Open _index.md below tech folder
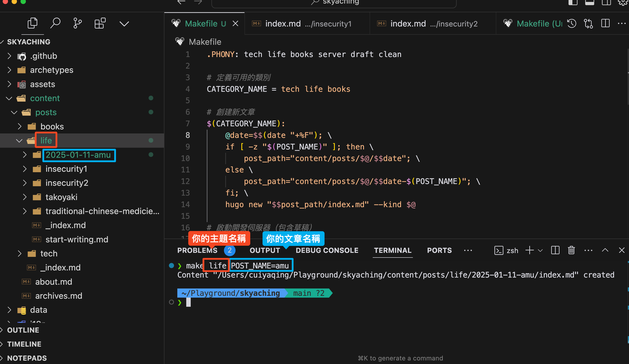Image resolution: width=629 pixels, height=364 pixels. 82,268
